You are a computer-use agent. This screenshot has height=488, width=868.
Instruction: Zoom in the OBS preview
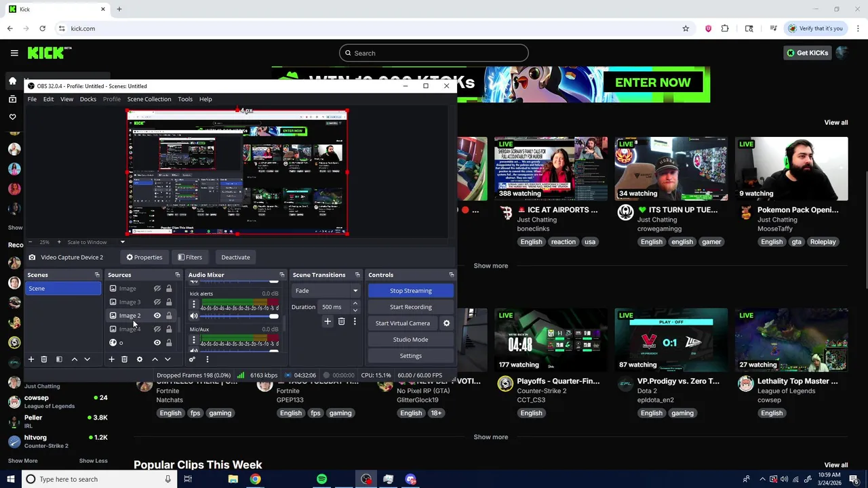pyautogui.click(x=58, y=242)
